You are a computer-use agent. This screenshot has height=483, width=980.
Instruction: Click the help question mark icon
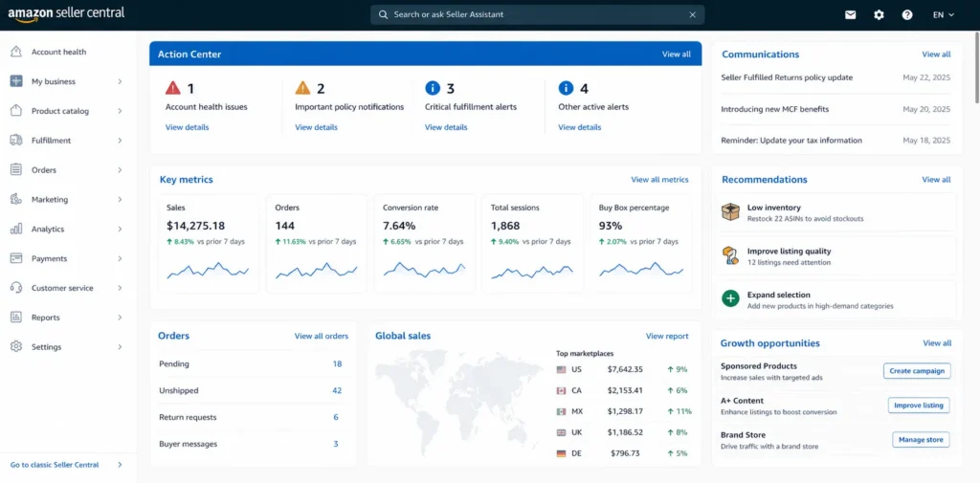(x=907, y=15)
